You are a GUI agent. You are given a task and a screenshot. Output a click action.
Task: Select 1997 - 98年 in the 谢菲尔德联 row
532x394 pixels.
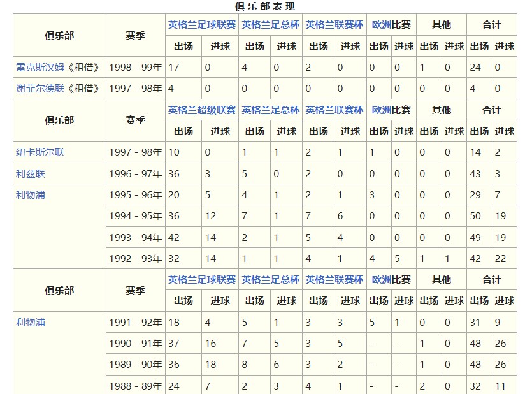[136, 89]
